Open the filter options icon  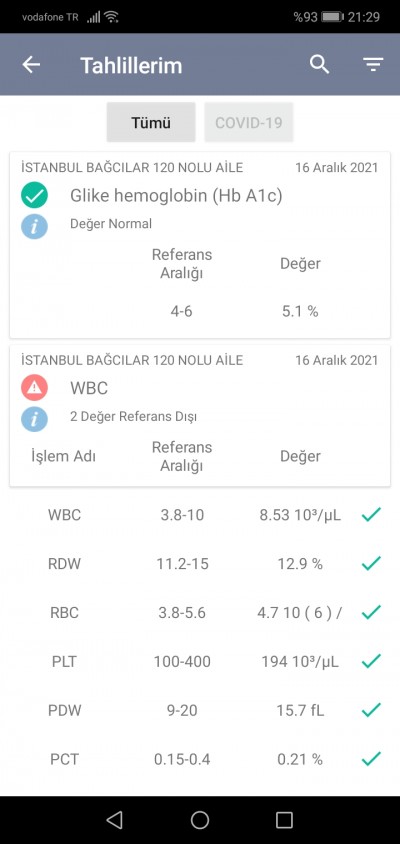[373, 65]
